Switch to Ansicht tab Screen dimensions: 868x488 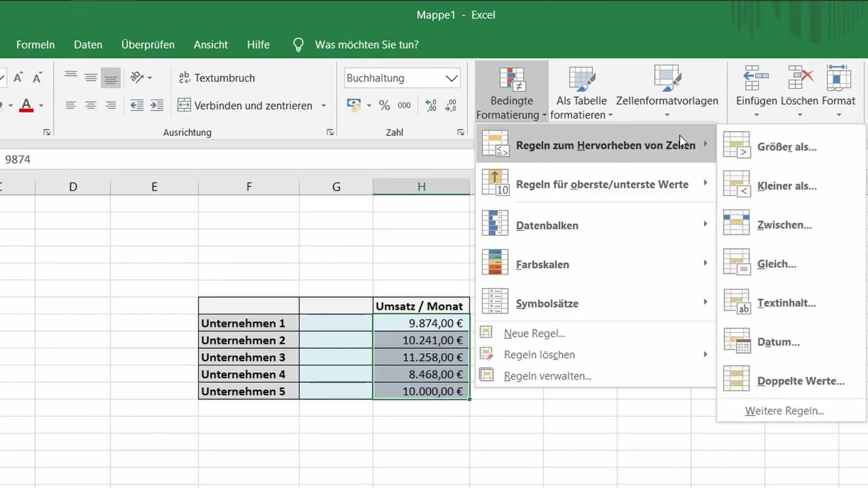(211, 45)
